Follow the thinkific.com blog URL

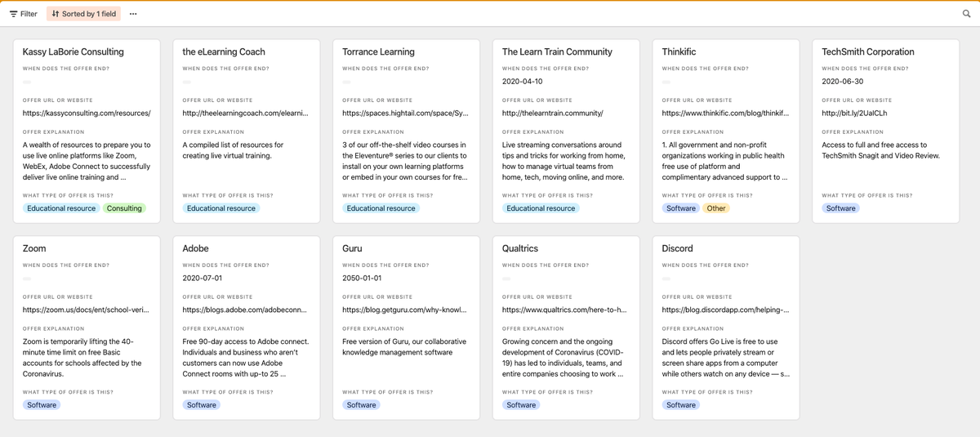coord(725,114)
